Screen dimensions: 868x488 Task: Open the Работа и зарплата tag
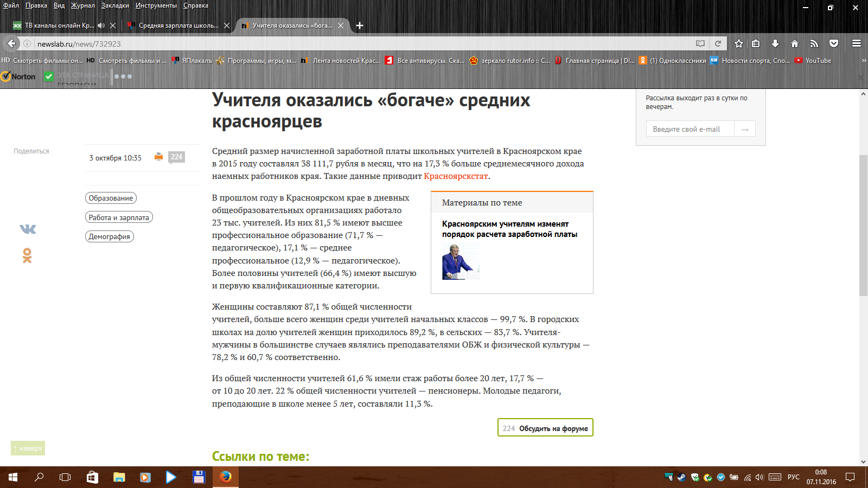(119, 217)
